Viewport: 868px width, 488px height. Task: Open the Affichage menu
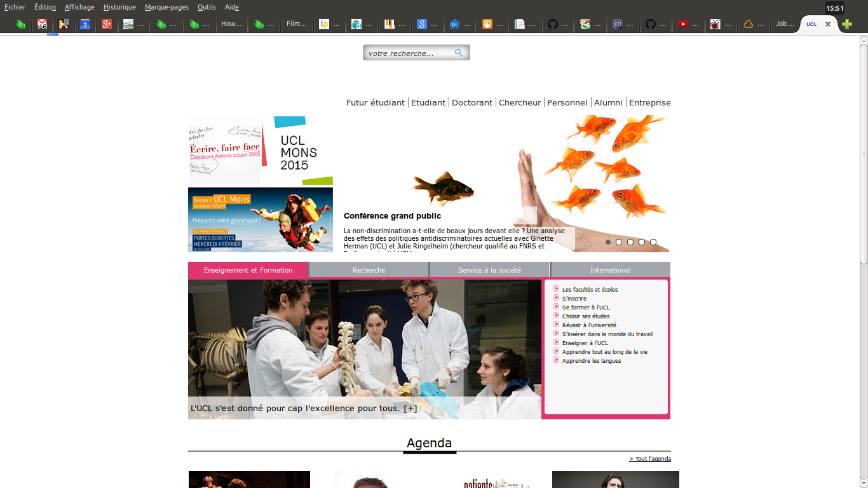[x=79, y=7]
